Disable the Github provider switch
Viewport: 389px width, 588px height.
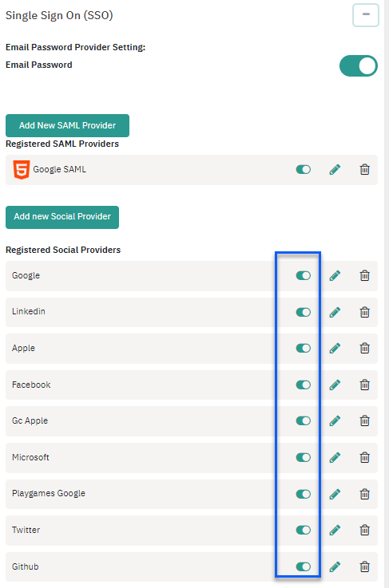click(x=304, y=566)
